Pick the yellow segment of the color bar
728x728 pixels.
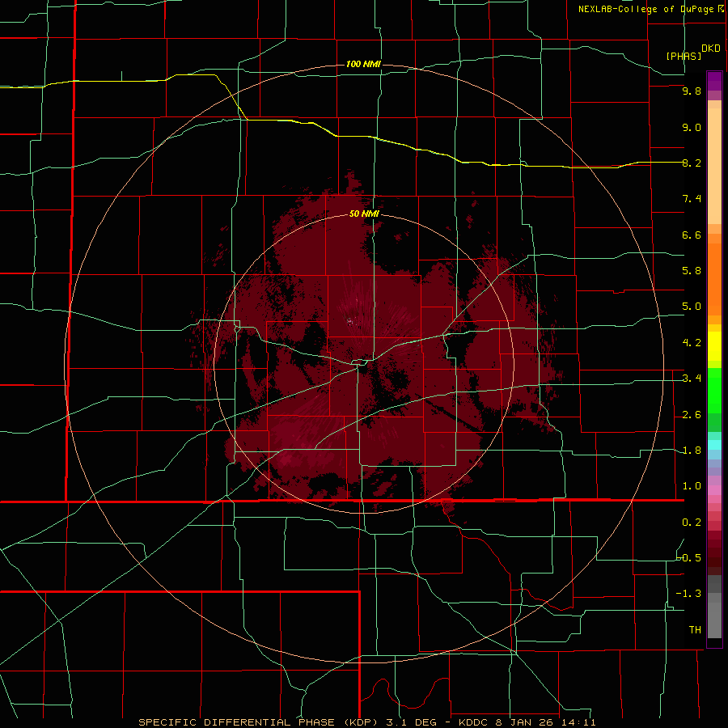point(714,346)
